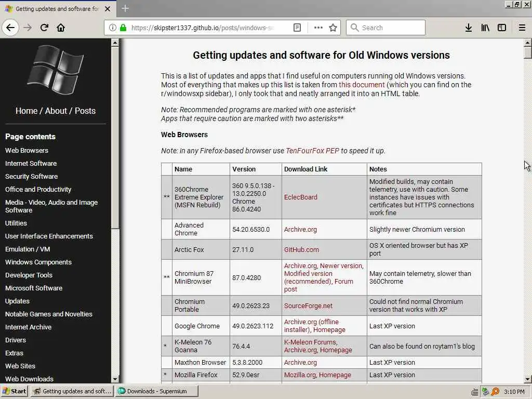The height and width of the screenshot is (399, 532).
Task: Open the Posts link in sidebar
Action: [85, 111]
